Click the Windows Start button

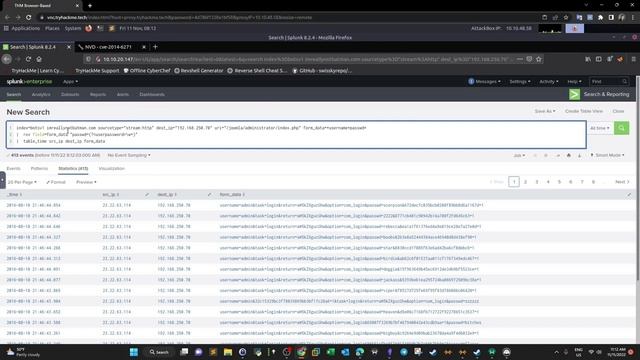click(x=133, y=352)
